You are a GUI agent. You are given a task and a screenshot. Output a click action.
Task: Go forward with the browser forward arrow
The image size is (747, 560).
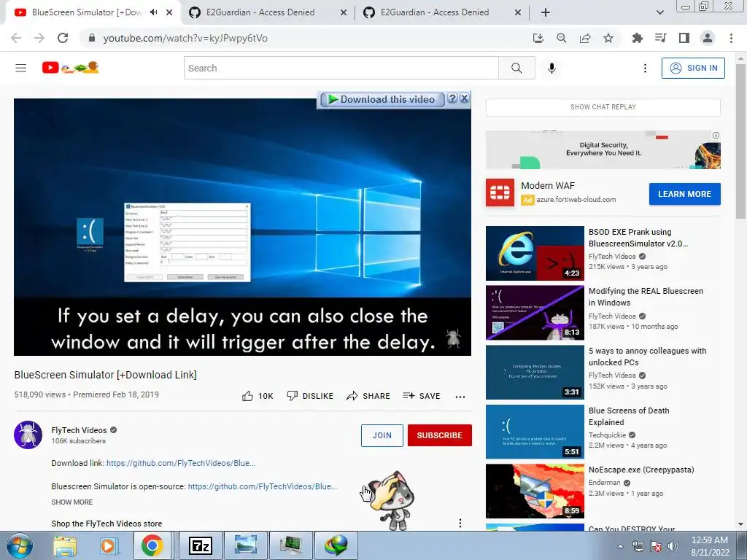39,38
